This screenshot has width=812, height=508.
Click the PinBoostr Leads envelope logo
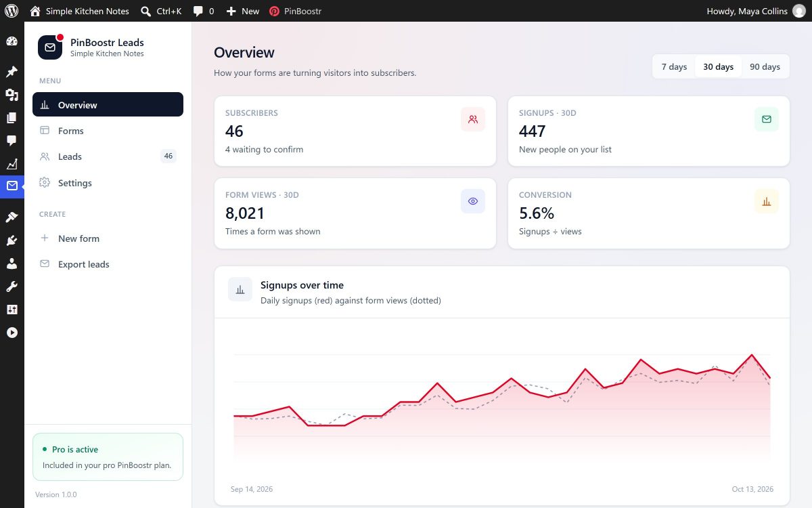50,47
